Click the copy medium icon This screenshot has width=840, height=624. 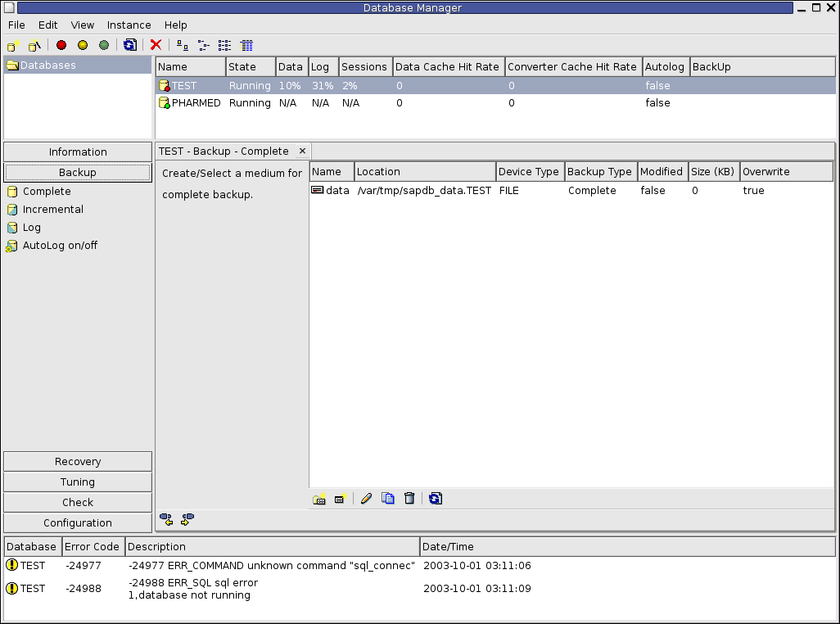pos(388,498)
